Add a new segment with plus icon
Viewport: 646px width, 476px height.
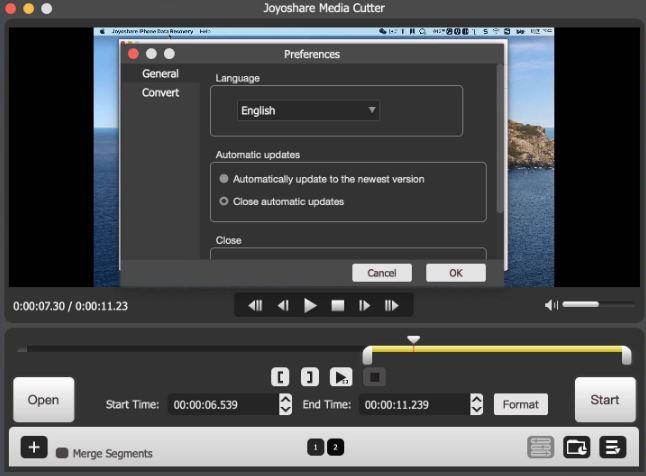pos(34,447)
